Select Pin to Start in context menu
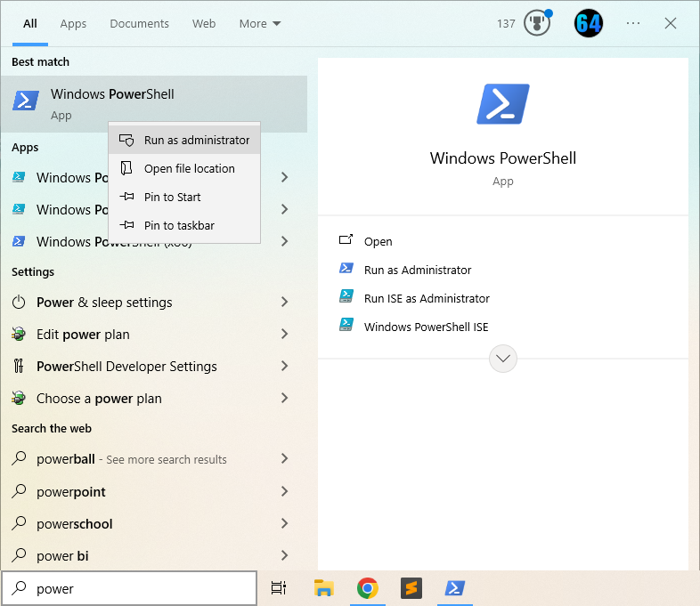Viewport: 700px width, 606px height. pos(184,197)
